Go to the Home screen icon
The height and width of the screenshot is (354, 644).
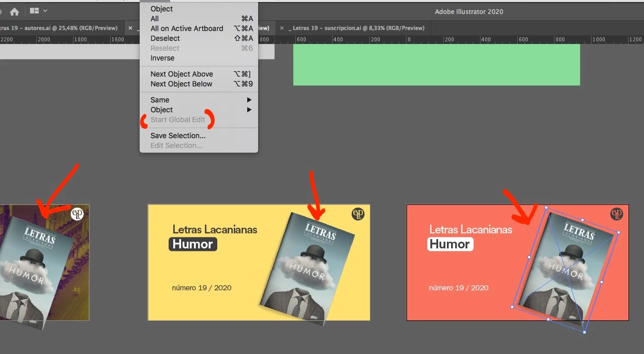coord(14,11)
